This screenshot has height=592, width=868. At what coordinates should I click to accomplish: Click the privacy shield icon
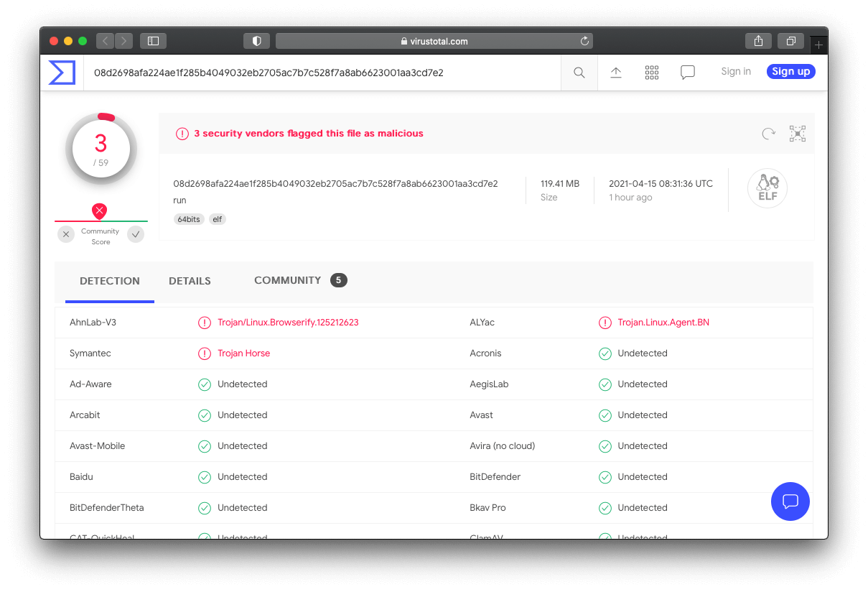(256, 41)
